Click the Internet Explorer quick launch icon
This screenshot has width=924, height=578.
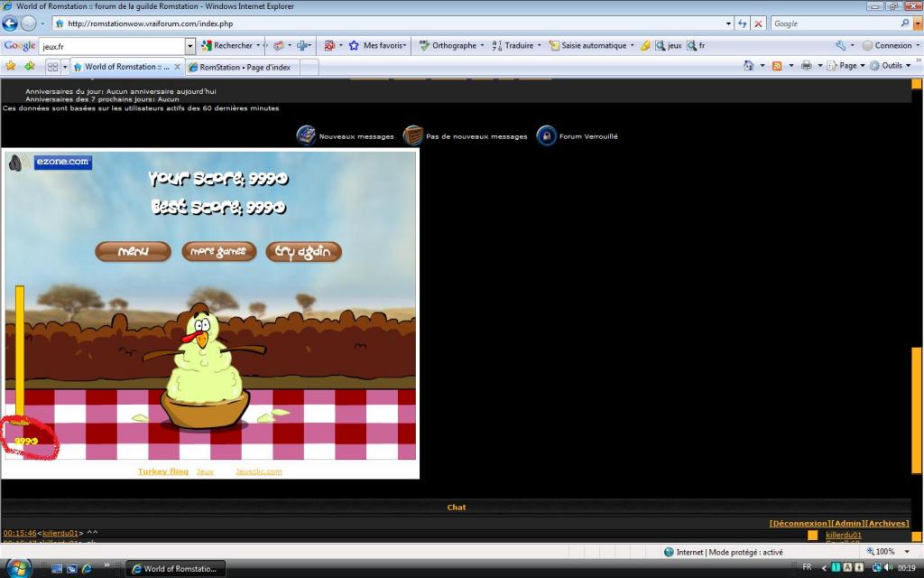tap(87, 569)
